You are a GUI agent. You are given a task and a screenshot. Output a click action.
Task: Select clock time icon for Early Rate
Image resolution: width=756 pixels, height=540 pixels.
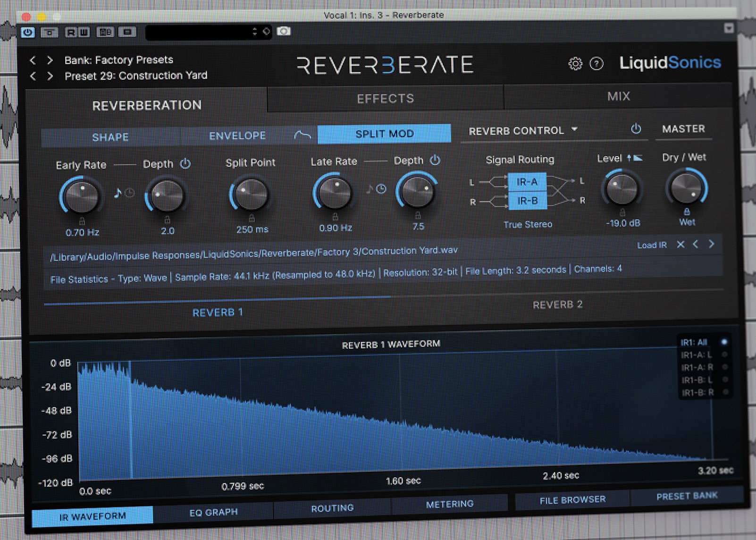pos(130,192)
